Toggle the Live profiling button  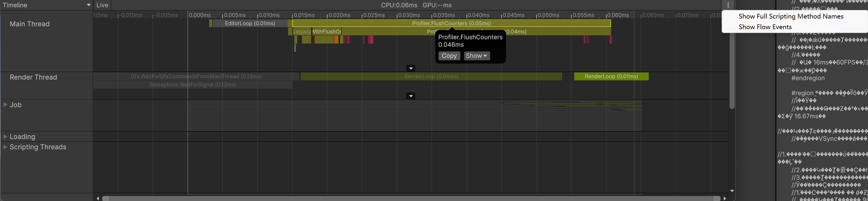102,5
